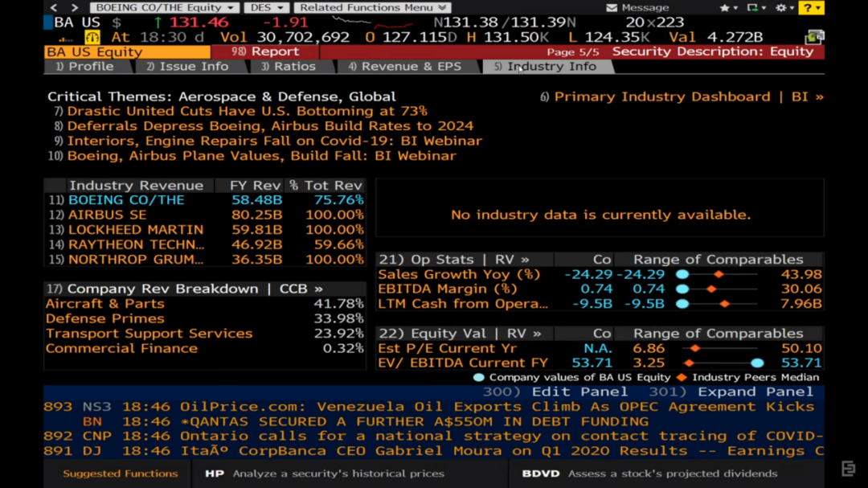The width and height of the screenshot is (868, 488).
Task: Open the DES function dropdown
Action: 266,7
